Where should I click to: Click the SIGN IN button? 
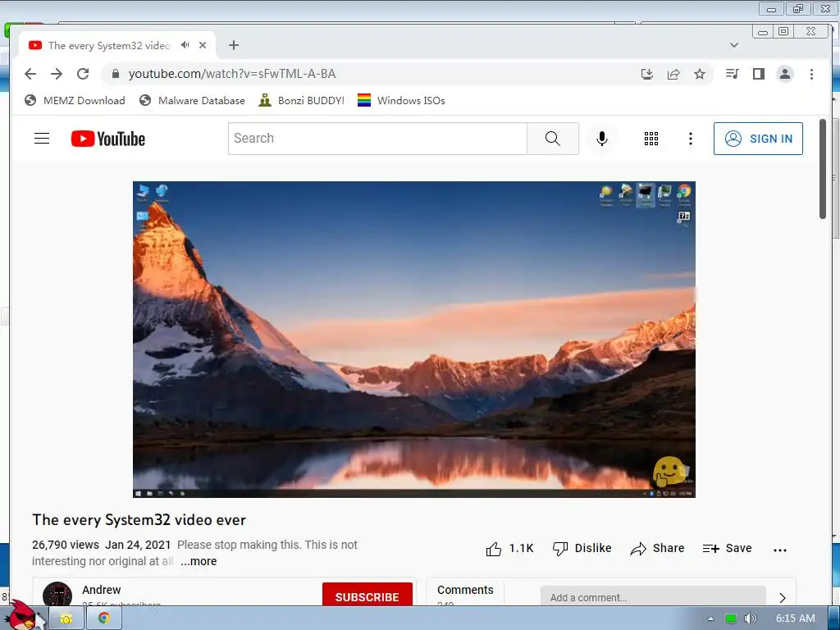tap(758, 138)
